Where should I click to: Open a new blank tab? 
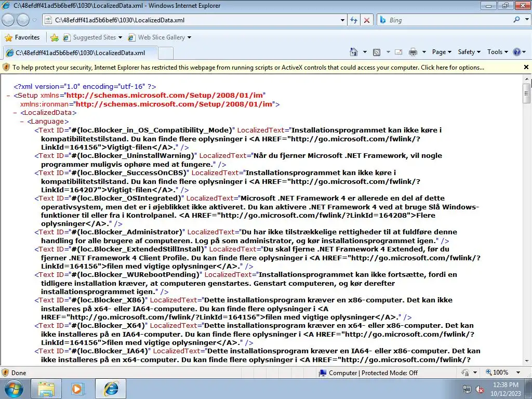click(166, 53)
